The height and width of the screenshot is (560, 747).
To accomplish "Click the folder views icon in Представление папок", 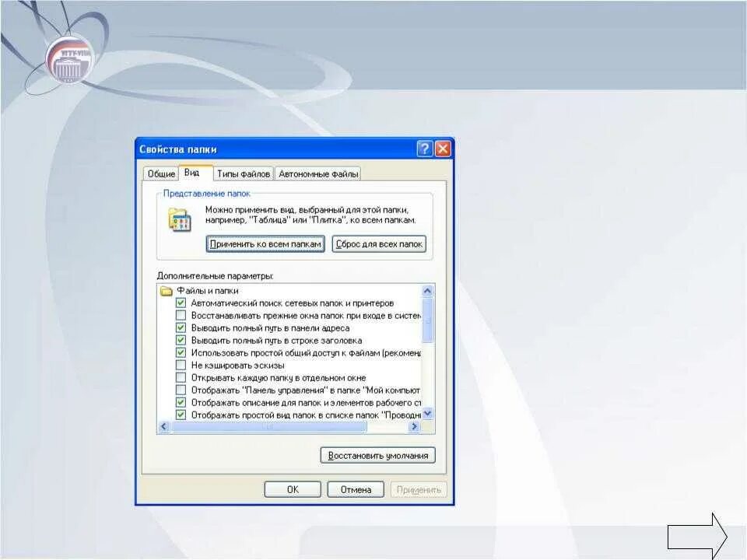I will pos(180,219).
